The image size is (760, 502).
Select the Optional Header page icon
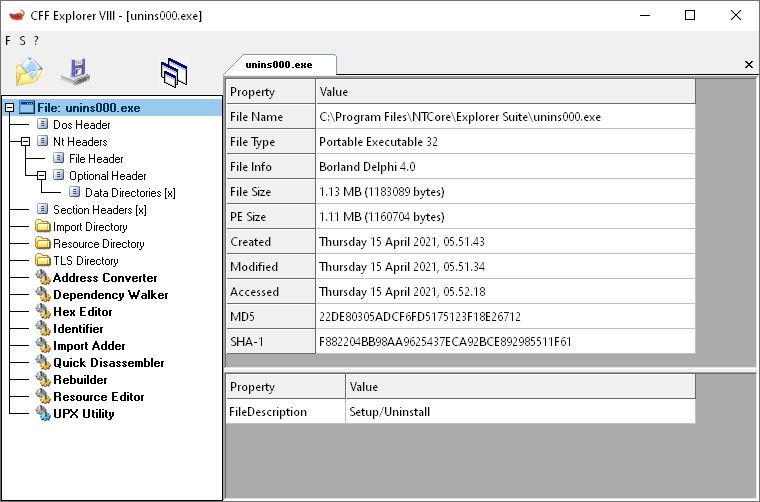pyautogui.click(x=59, y=175)
